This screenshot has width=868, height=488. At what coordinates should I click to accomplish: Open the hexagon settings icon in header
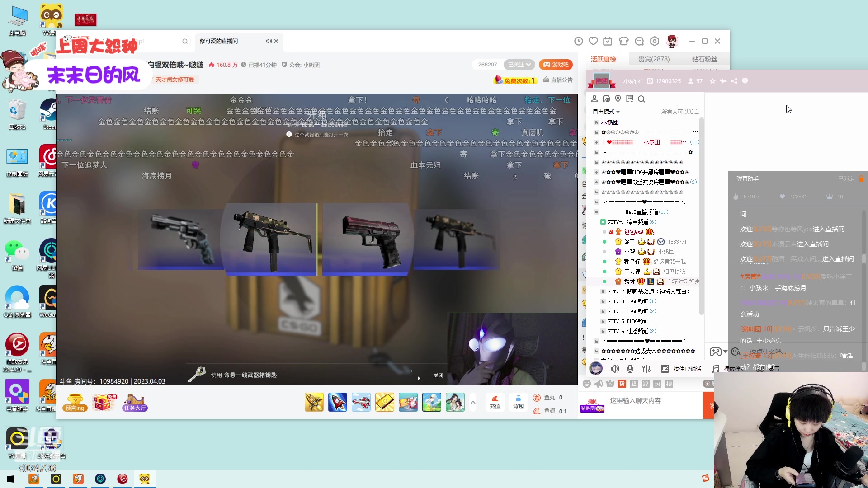click(655, 41)
